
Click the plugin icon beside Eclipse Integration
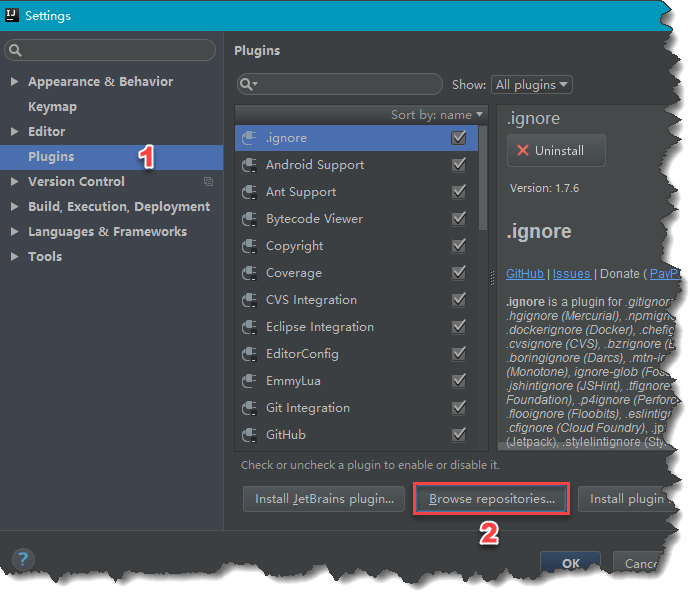tap(249, 327)
